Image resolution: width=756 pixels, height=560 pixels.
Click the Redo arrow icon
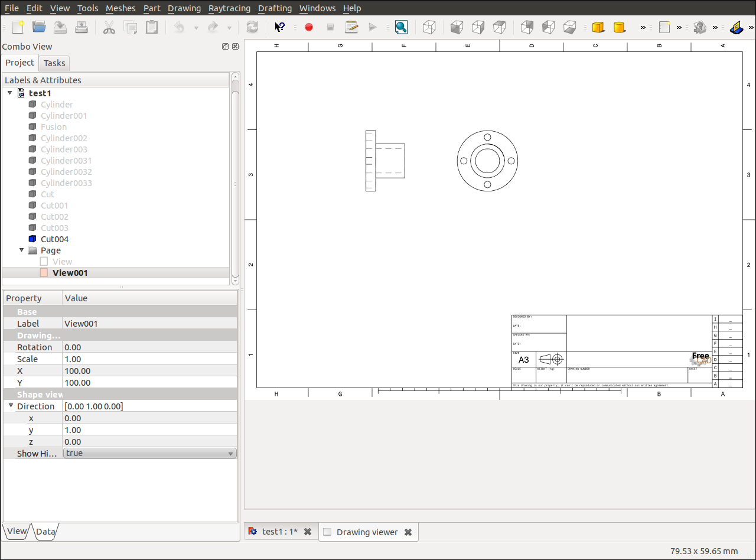[213, 27]
